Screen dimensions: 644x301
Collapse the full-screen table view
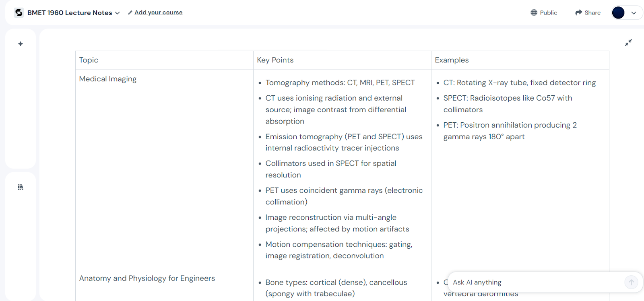pyautogui.click(x=628, y=43)
